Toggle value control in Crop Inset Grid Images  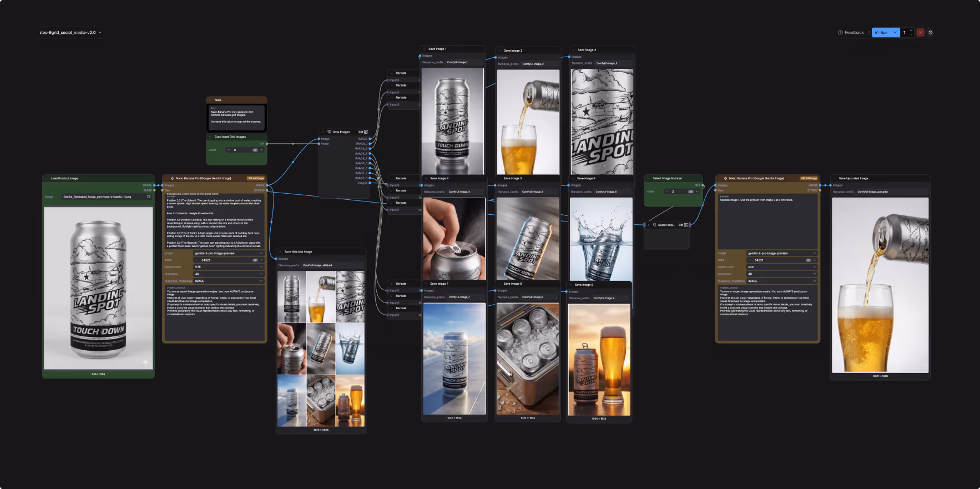[x=255, y=150]
